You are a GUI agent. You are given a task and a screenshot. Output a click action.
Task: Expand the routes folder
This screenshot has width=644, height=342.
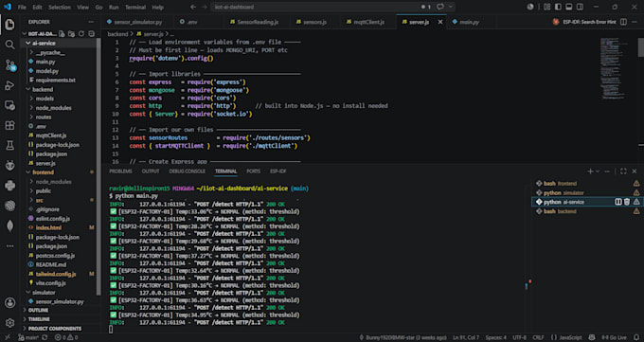pyautogui.click(x=31, y=117)
